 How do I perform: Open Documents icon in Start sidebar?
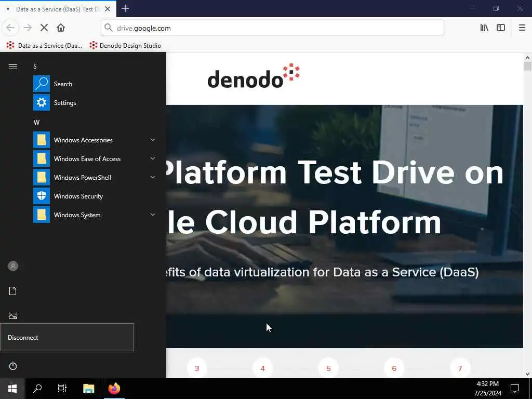point(13,291)
